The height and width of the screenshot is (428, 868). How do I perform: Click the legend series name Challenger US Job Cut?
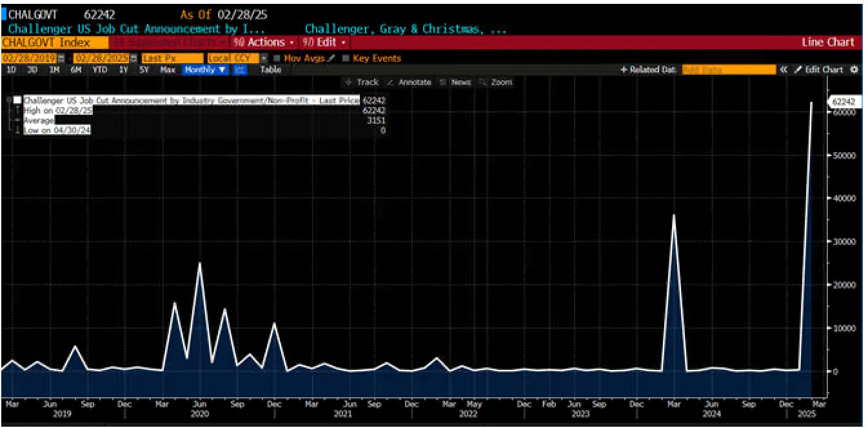click(x=192, y=101)
